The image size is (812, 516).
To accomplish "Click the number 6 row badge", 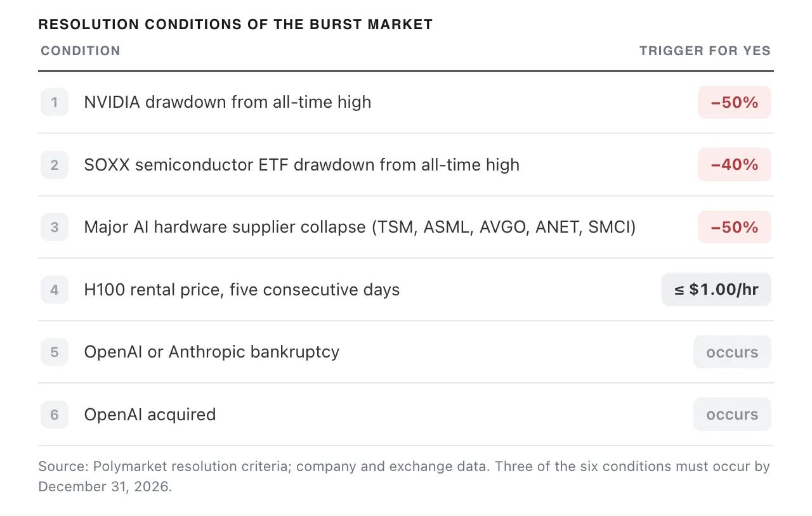I will (x=55, y=415).
